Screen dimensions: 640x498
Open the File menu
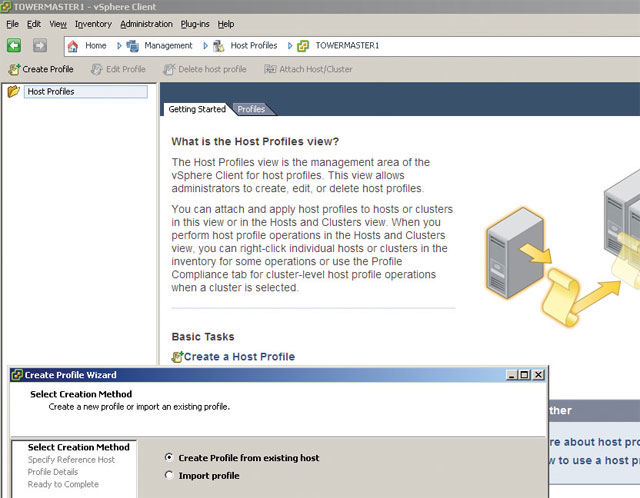(13, 24)
